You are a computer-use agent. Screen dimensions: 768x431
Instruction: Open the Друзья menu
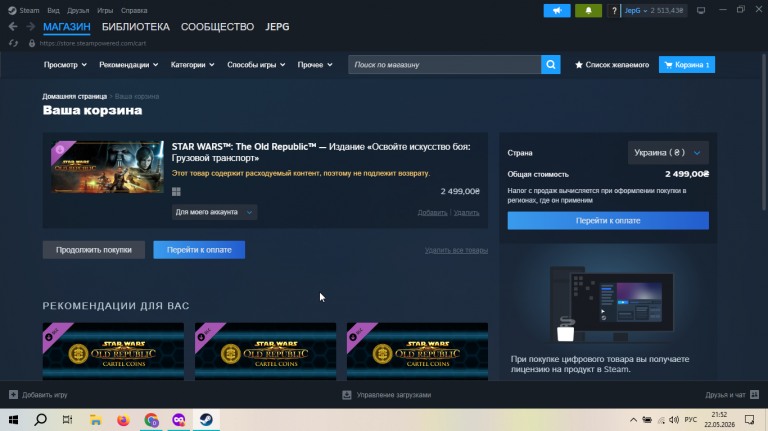78,10
